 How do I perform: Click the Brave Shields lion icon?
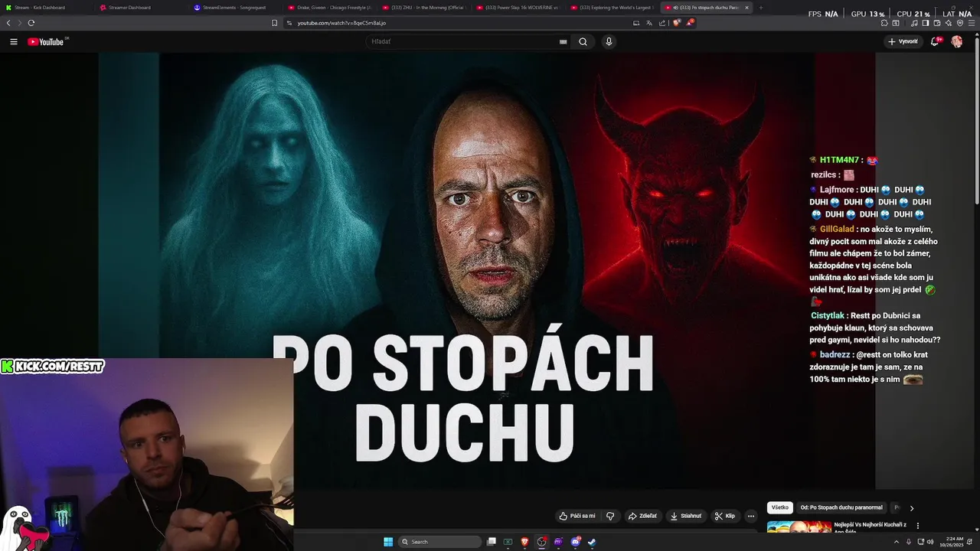point(678,23)
